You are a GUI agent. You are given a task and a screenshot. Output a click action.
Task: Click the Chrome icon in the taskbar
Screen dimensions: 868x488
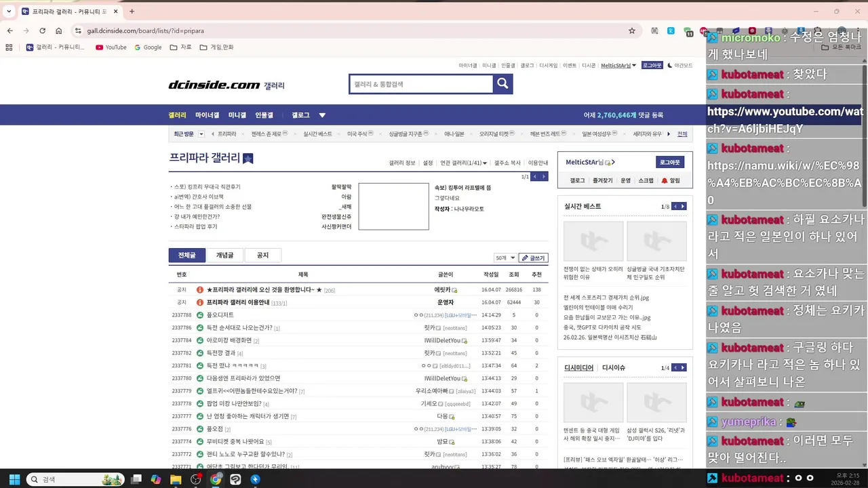[x=216, y=479]
